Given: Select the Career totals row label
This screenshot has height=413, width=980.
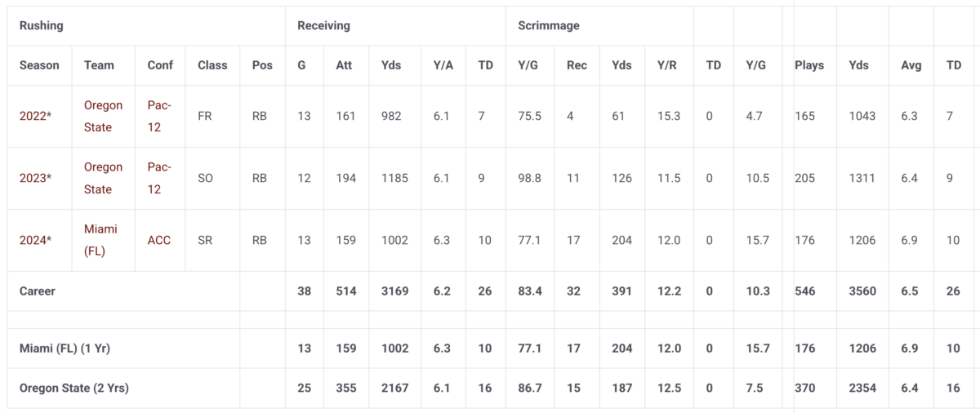Looking at the screenshot, I should 38,291.
